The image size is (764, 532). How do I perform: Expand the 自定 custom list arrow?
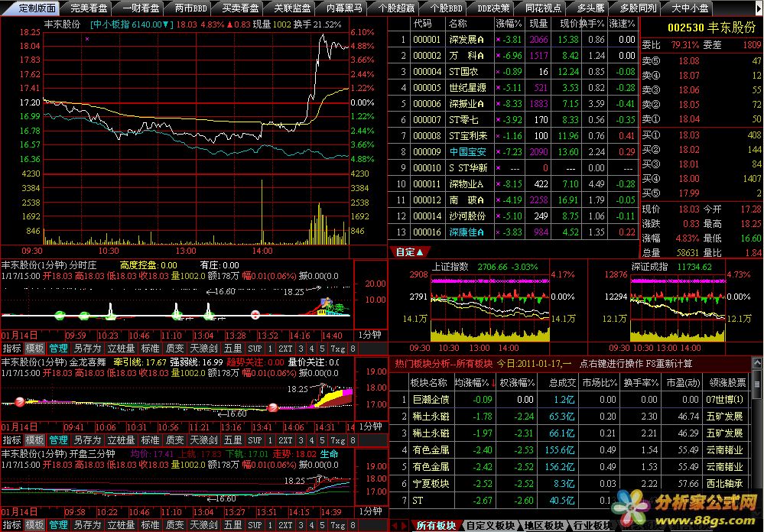coord(420,252)
